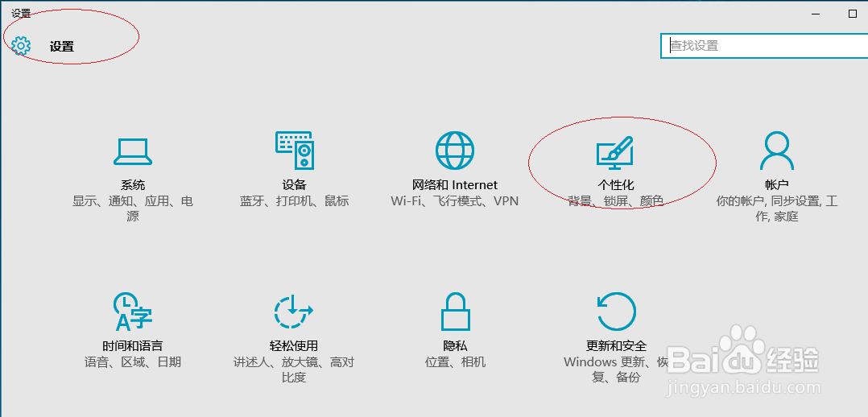868x417 pixels.
Task: Click the 设置 heading beside the gear
Action: 61,47
